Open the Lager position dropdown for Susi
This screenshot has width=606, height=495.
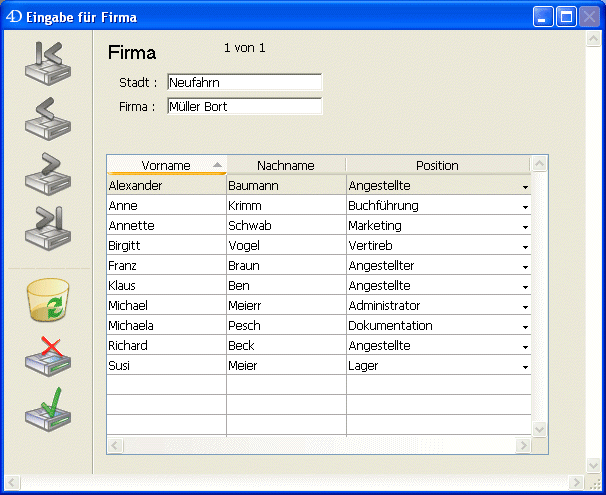pyautogui.click(x=525, y=367)
